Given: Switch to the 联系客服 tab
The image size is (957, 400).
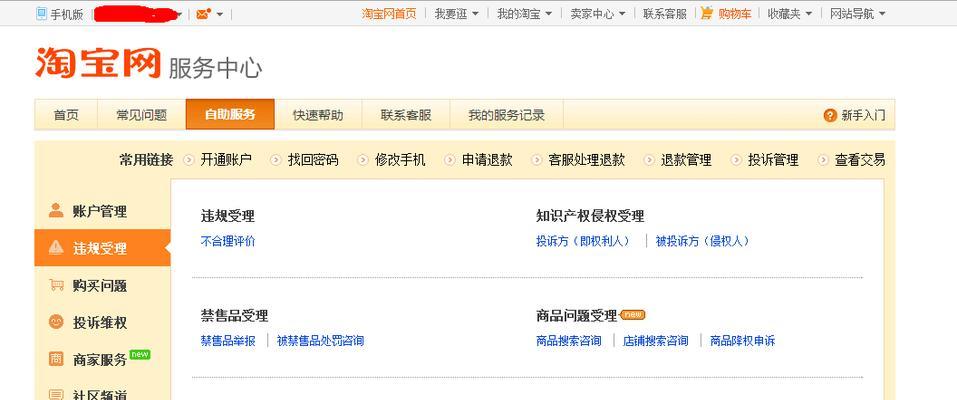Looking at the screenshot, I should click(x=406, y=115).
